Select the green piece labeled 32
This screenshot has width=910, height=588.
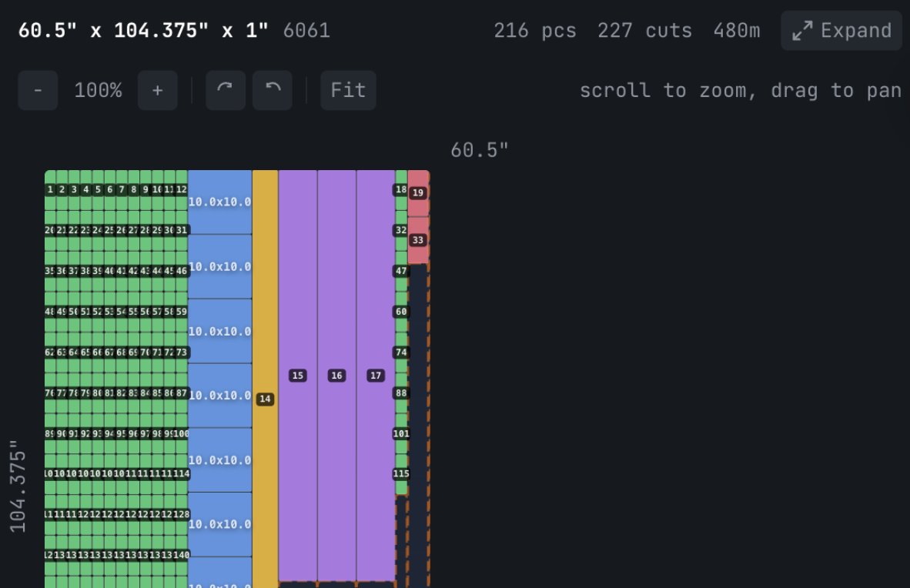(401, 230)
